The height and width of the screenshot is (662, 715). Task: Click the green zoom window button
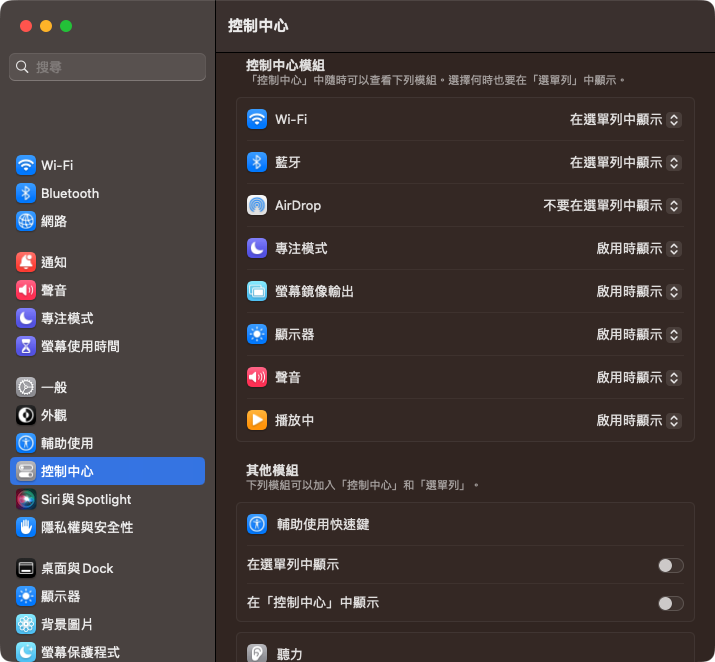click(66, 26)
